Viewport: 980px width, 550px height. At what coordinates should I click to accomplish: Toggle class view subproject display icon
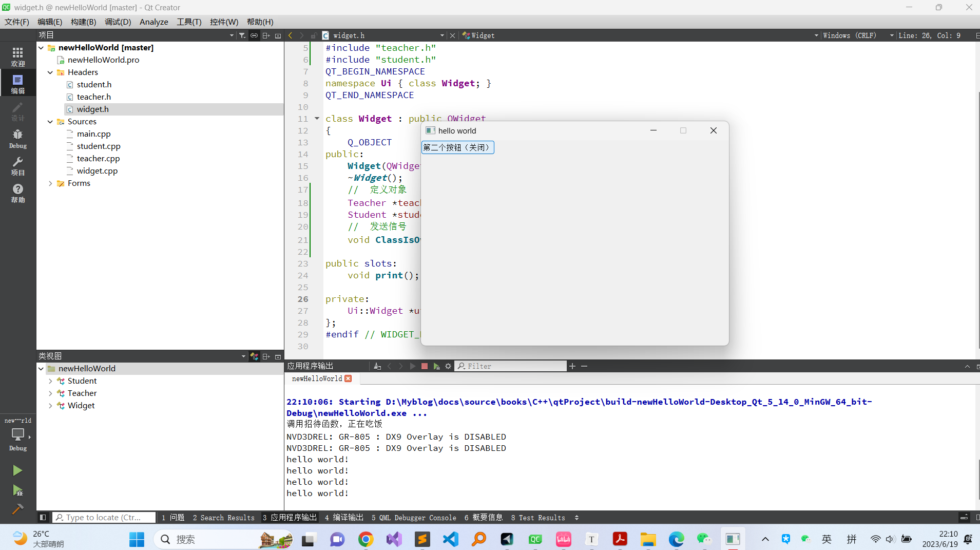(x=254, y=356)
